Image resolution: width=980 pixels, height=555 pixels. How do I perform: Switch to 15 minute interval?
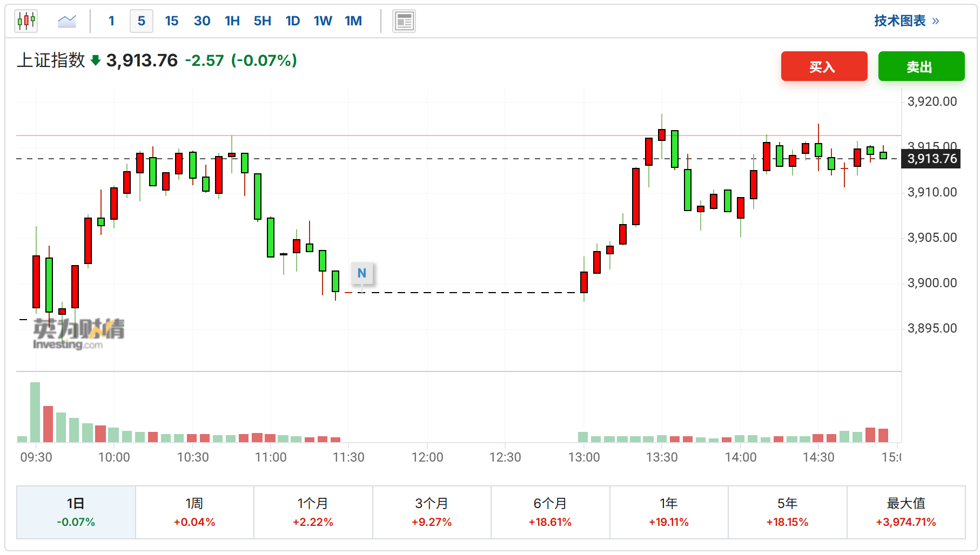point(172,21)
